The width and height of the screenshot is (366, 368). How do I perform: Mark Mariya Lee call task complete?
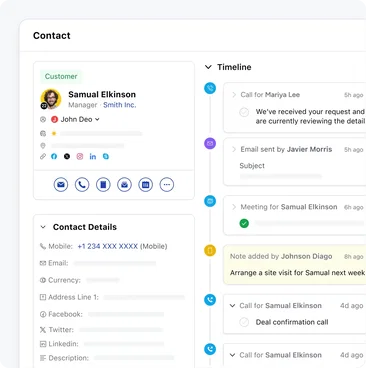coord(244,112)
